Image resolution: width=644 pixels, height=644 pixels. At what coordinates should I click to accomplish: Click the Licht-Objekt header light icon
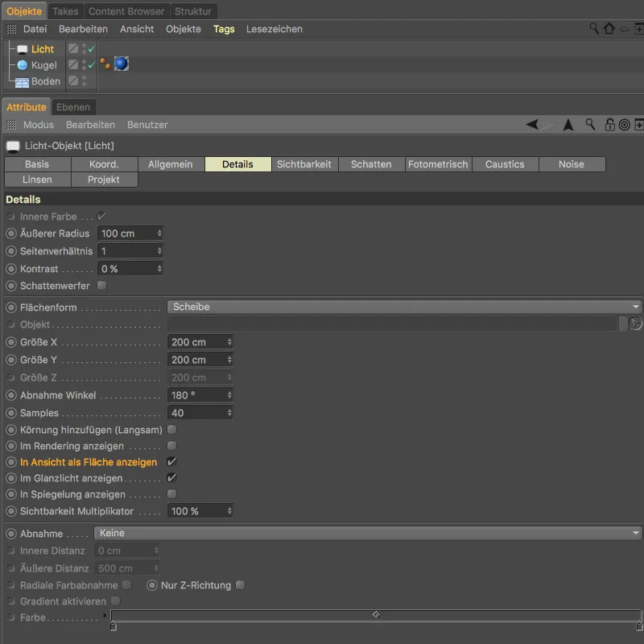(x=13, y=147)
